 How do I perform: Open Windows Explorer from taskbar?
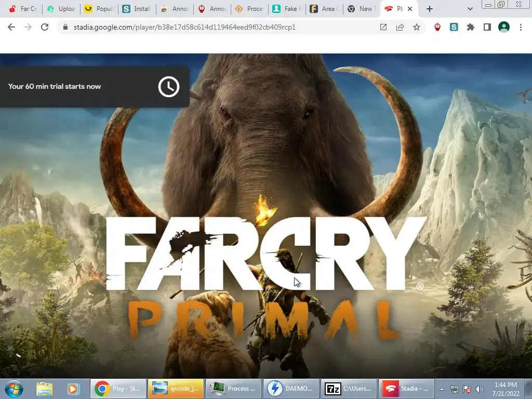[45, 389]
